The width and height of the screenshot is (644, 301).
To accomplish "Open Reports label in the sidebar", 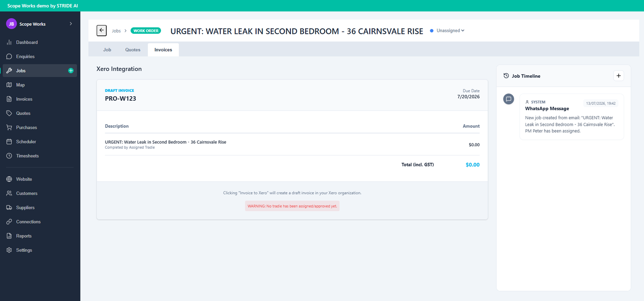I will click(x=24, y=236).
